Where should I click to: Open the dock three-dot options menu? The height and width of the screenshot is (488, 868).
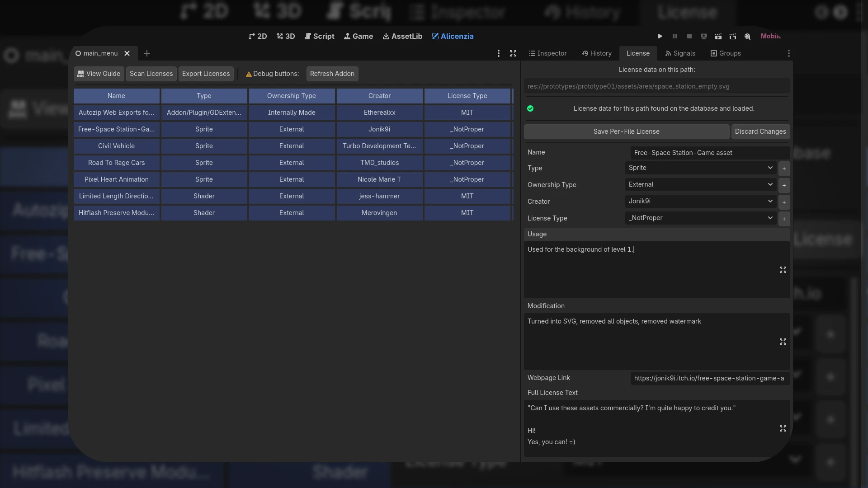(789, 53)
